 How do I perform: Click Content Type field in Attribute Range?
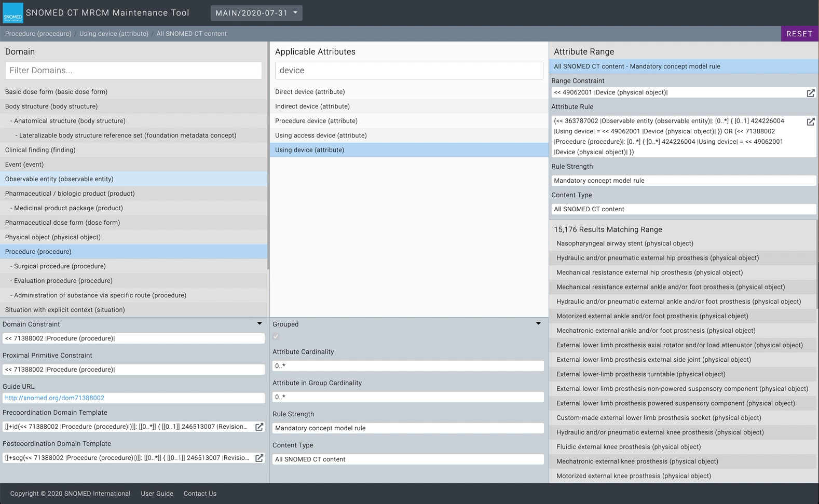[x=684, y=209]
